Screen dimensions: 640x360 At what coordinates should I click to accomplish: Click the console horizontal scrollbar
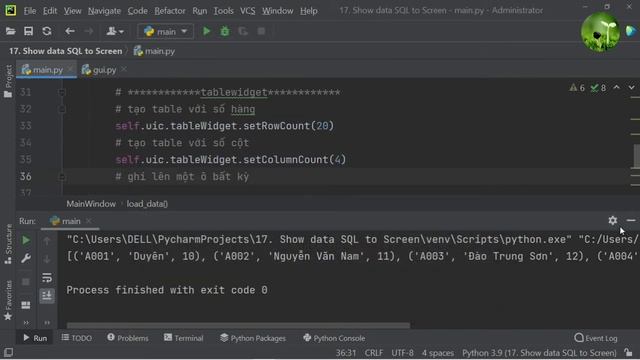coord(238,325)
